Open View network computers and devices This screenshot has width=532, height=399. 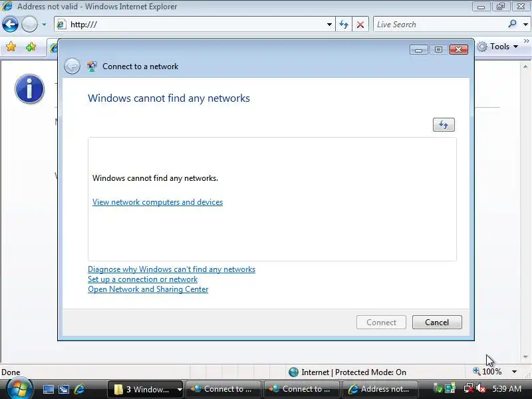click(x=158, y=202)
